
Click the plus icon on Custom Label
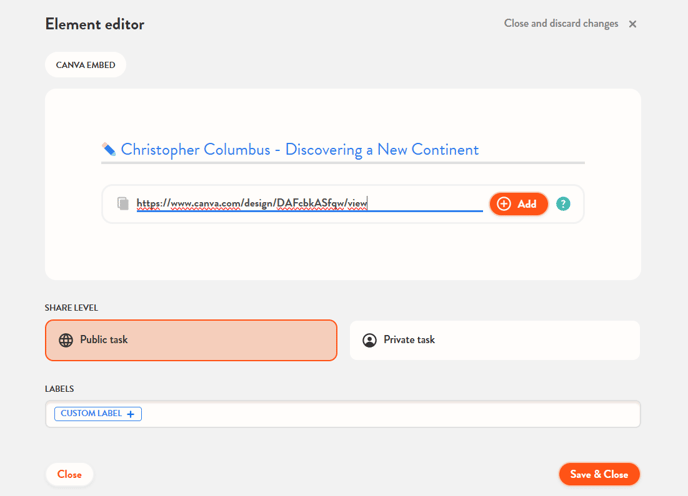click(131, 414)
